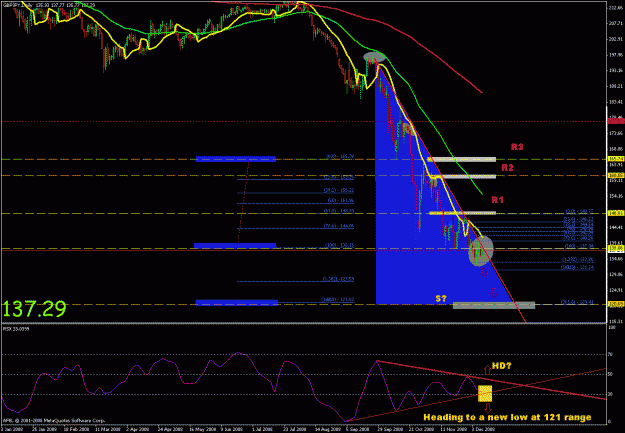Screen dimensions: 625x433
Task: Click the HD? label in the RSX panel
Action: pyautogui.click(x=501, y=366)
